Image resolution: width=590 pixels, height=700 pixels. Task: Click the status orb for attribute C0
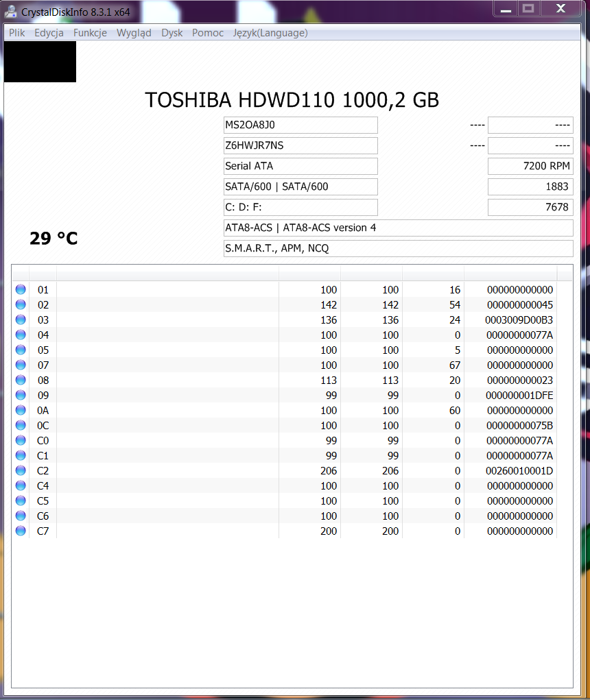coord(21,440)
